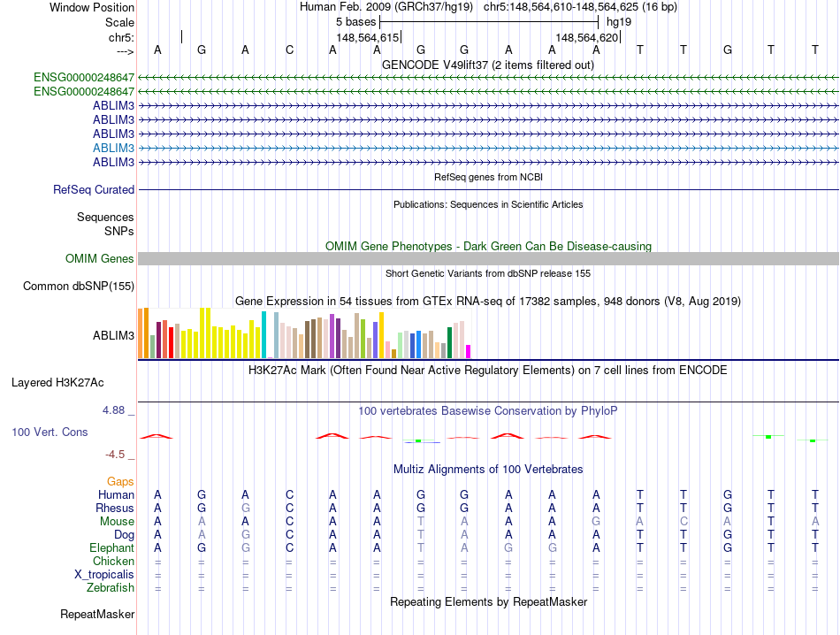Click the 148,564,615 coordinate marker
The height and width of the screenshot is (635, 840).
368,37
